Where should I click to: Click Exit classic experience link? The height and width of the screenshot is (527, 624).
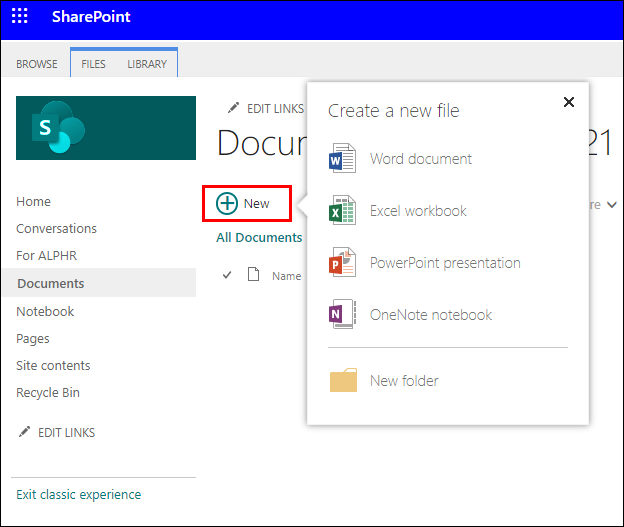click(x=78, y=494)
